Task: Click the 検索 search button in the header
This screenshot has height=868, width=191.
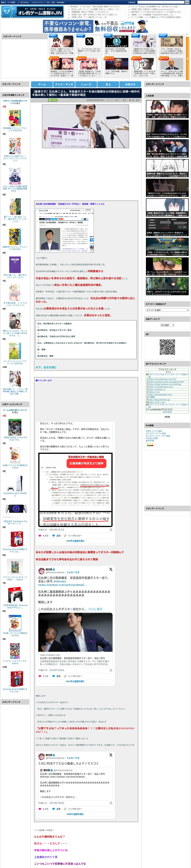Action: coord(187,2)
